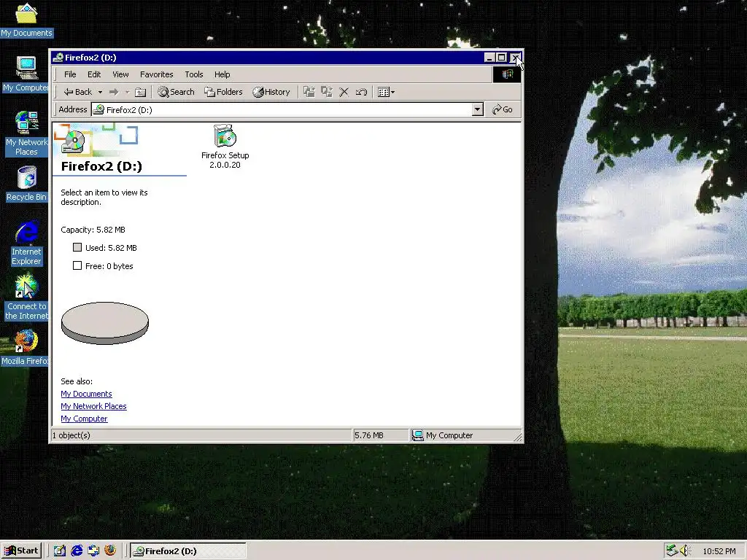Click the drive icon in the title bar
The width and height of the screenshot is (747, 560).
[x=58, y=58]
